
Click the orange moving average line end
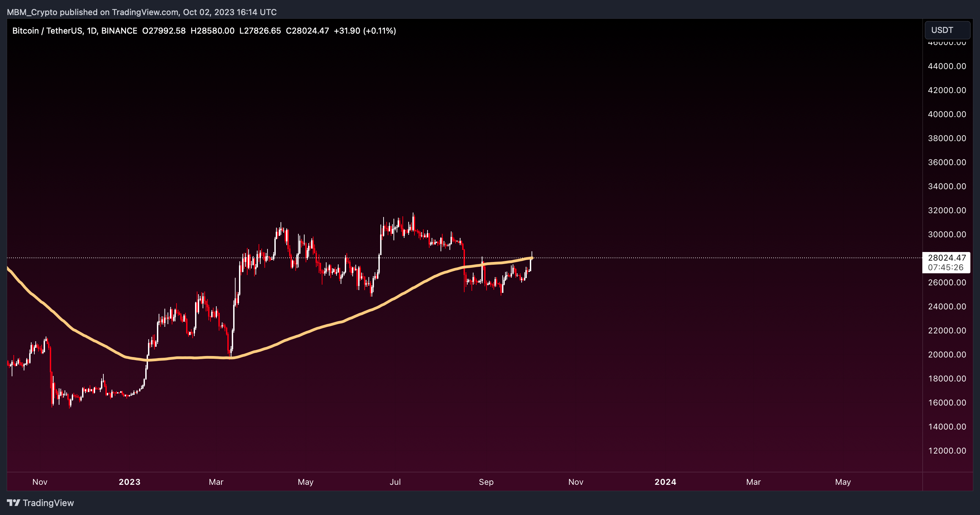(532, 258)
